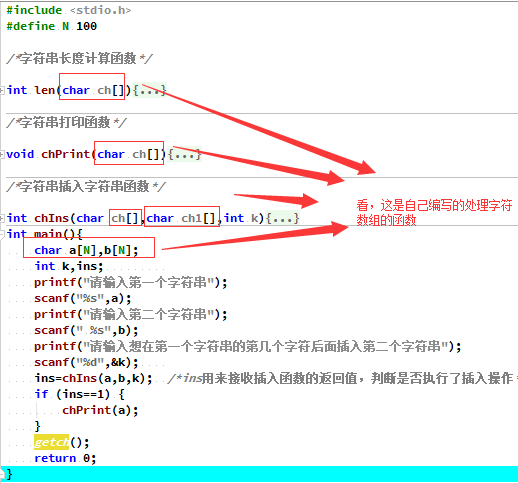Open the {...} block after len(char ch[])

(149, 90)
